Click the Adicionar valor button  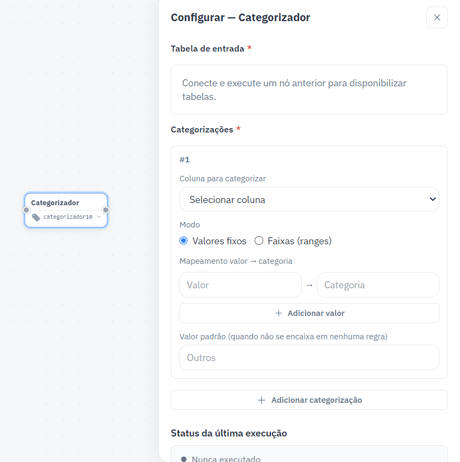tap(309, 313)
